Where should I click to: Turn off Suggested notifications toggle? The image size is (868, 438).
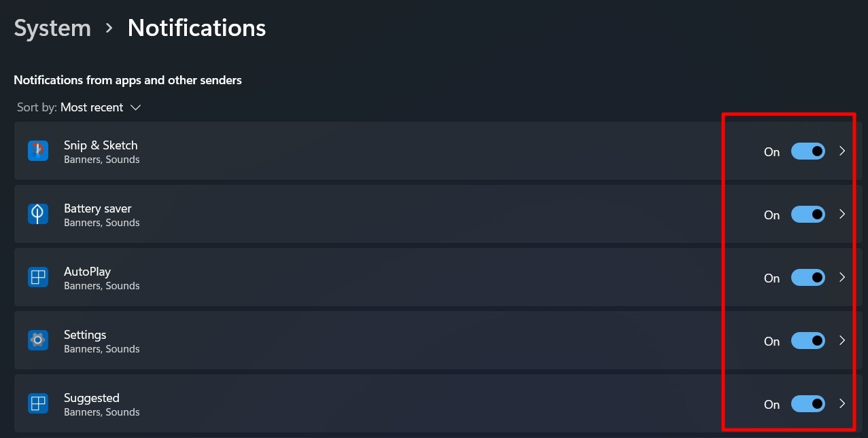pos(808,404)
